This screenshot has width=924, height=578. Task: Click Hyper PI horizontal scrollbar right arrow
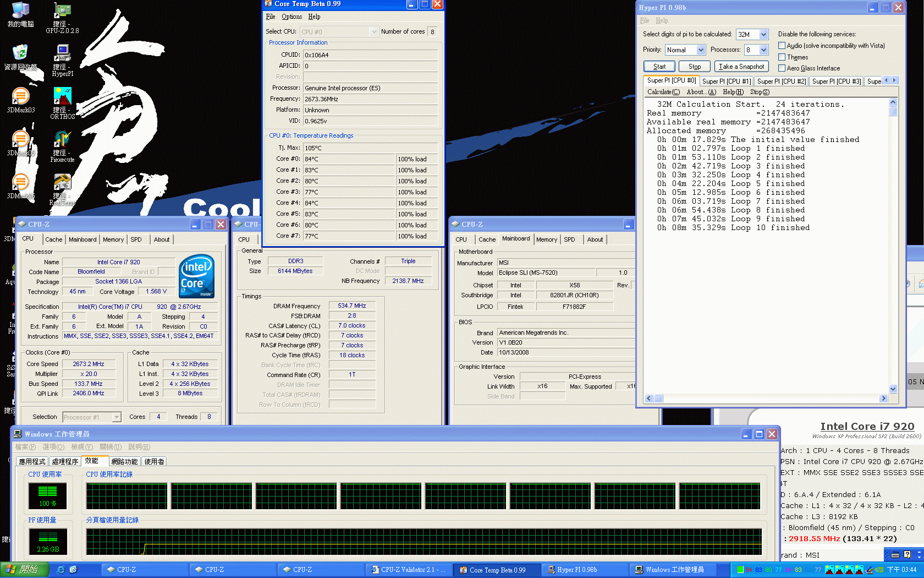click(884, 399)
